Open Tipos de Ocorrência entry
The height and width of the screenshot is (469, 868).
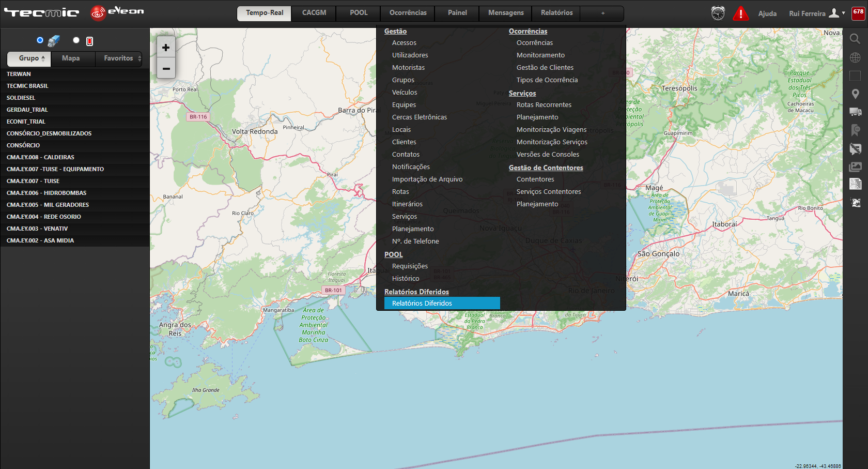coord(547,80)
